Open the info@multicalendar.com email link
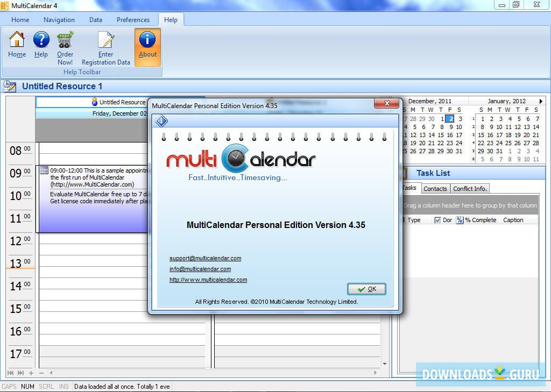This screenshot has height=392, width=551. (x=200, y=269)
